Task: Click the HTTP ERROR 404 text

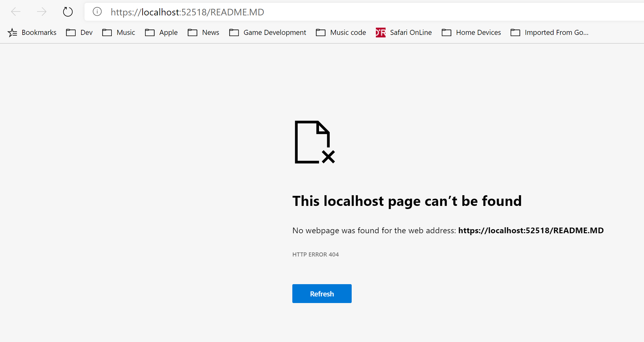Action: tap(316, 254)
